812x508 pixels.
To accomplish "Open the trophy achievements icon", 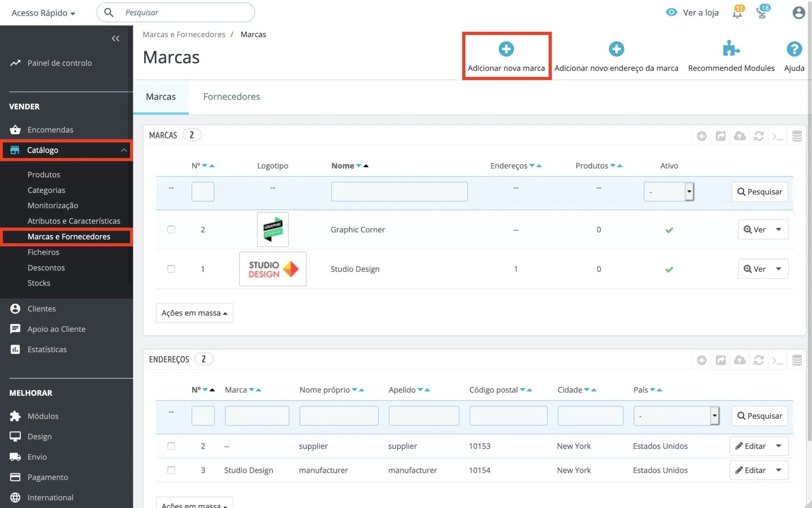I will (x=762, y=13).
